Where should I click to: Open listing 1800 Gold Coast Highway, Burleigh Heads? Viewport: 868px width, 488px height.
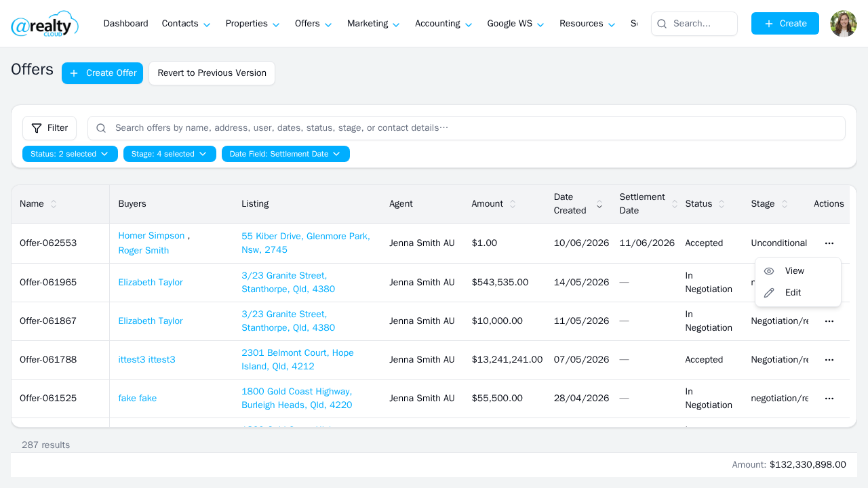(x=297, y=399)
